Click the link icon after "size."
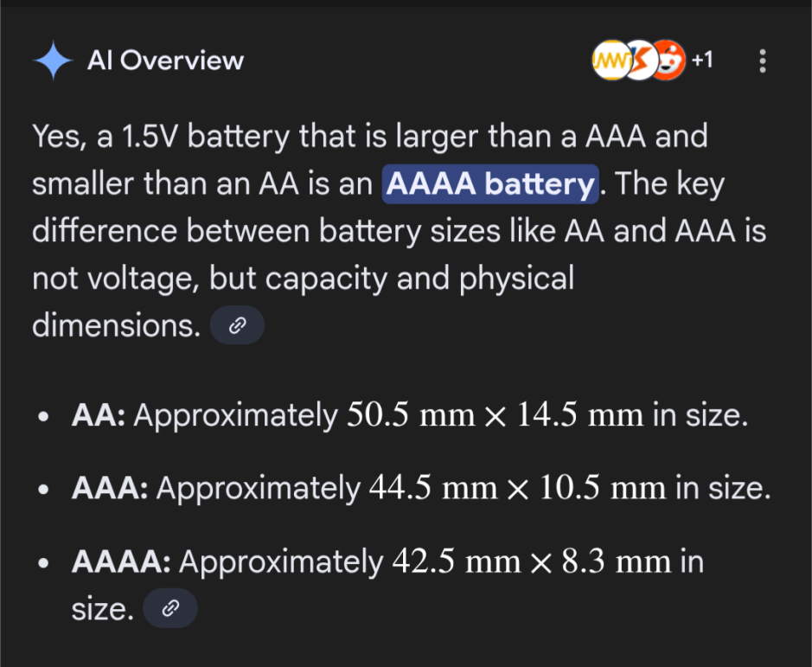Viewport: 812px width, 667px height. coord(169,610)
